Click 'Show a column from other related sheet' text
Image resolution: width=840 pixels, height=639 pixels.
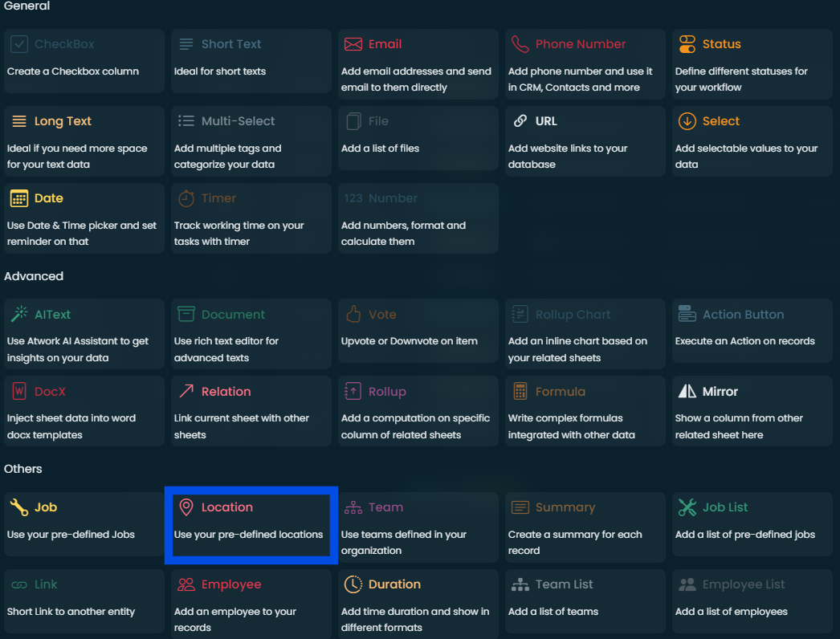coord(739,426)
